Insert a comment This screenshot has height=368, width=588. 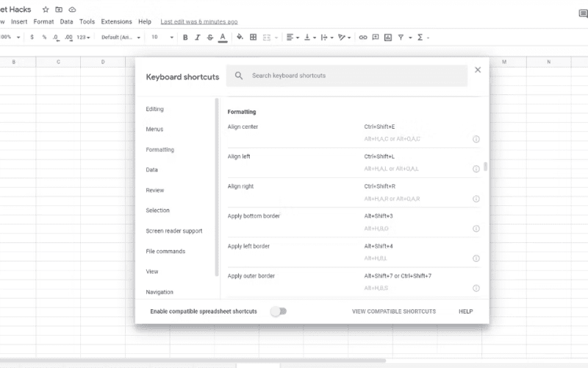[376, 38]
